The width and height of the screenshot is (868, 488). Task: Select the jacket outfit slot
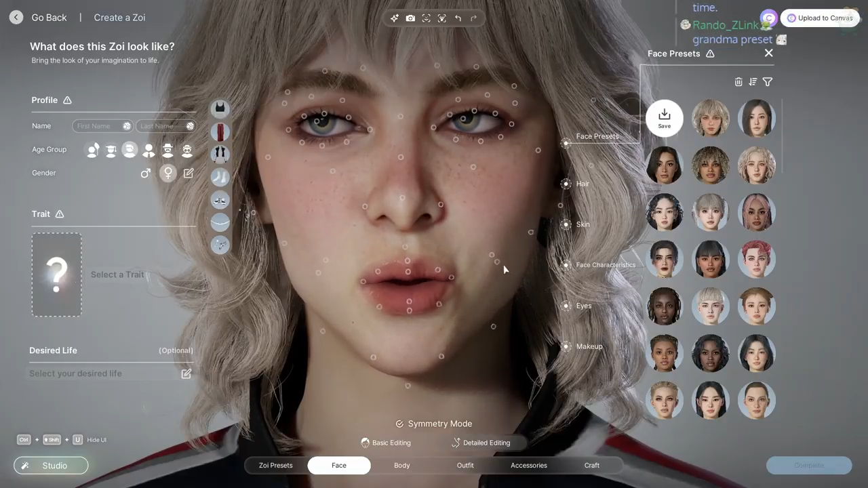[220, 154]
